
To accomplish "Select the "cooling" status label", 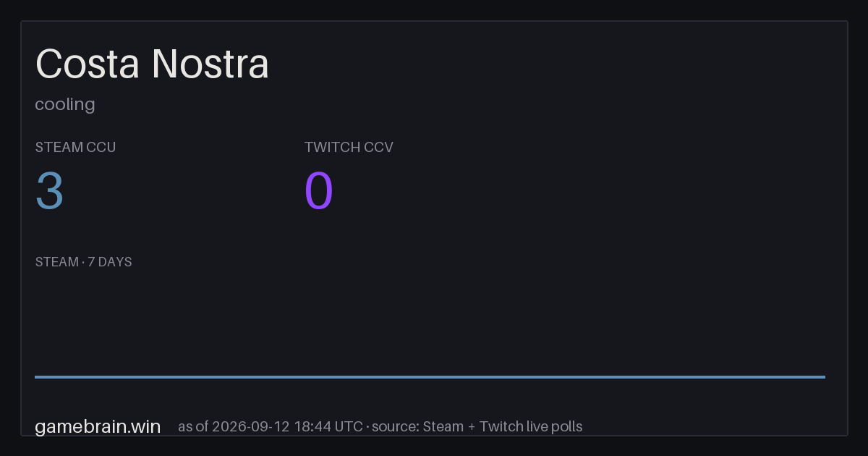I will pyautogui.click(x=65, y=105).
